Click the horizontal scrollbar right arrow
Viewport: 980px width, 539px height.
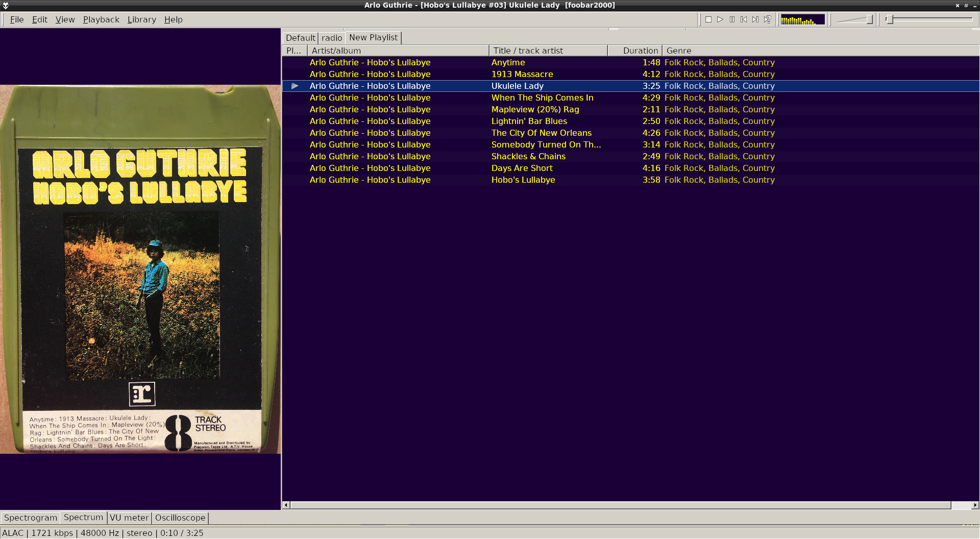[975, 505]
